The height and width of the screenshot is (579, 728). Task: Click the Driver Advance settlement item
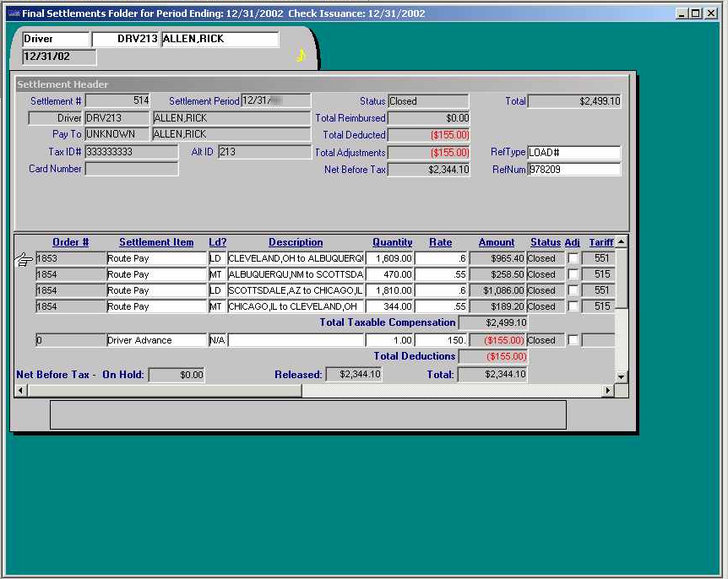(x=156, y=340)
